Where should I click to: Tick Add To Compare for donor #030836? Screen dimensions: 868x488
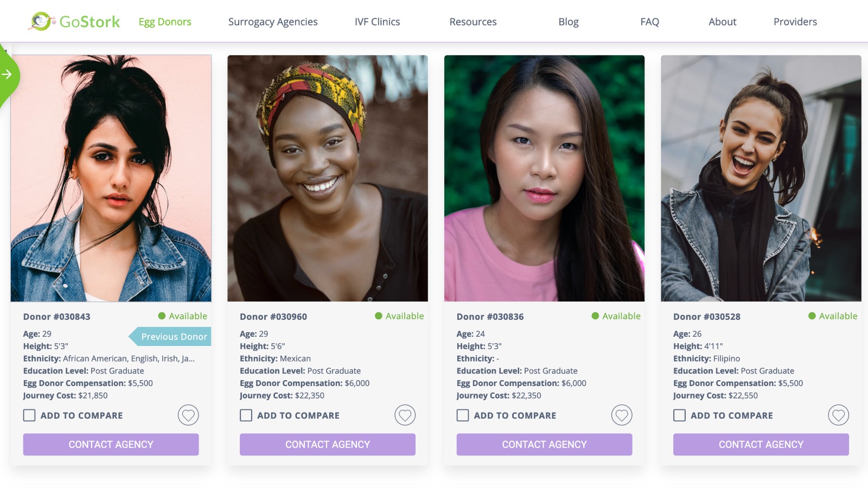pyautogui.click(x=462, y=415)
